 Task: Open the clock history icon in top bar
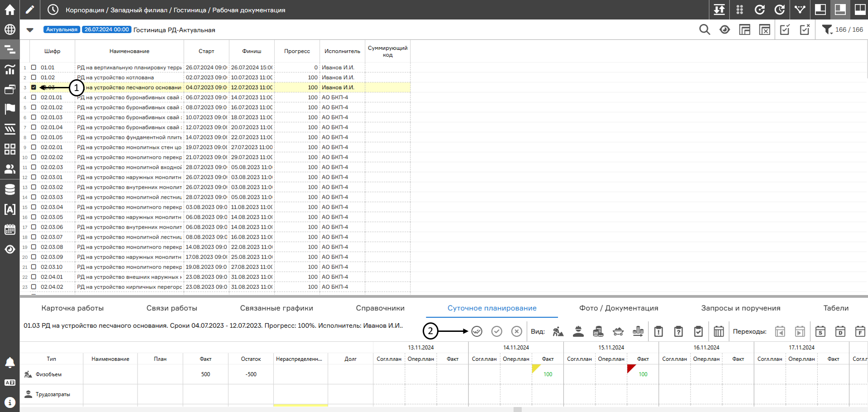click(53, 10)
